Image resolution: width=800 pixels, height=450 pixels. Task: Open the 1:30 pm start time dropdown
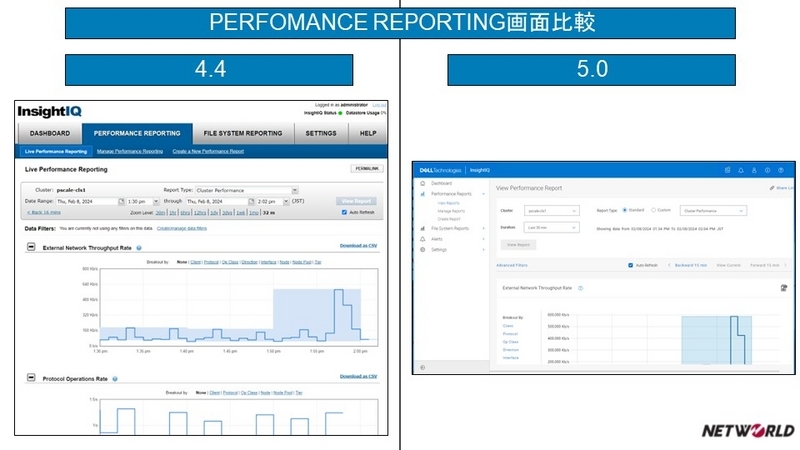point(142,202)
